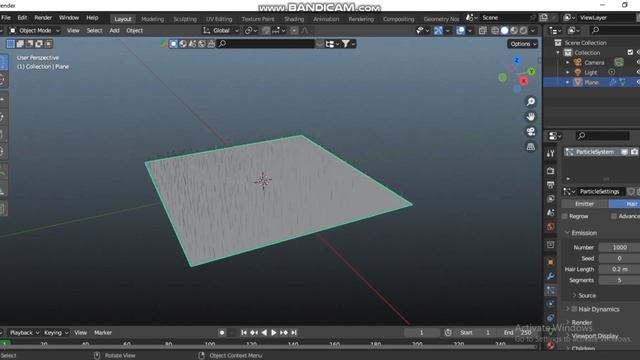Expand the Camera row in outliner
640x360 pixels.
(567, 62)
